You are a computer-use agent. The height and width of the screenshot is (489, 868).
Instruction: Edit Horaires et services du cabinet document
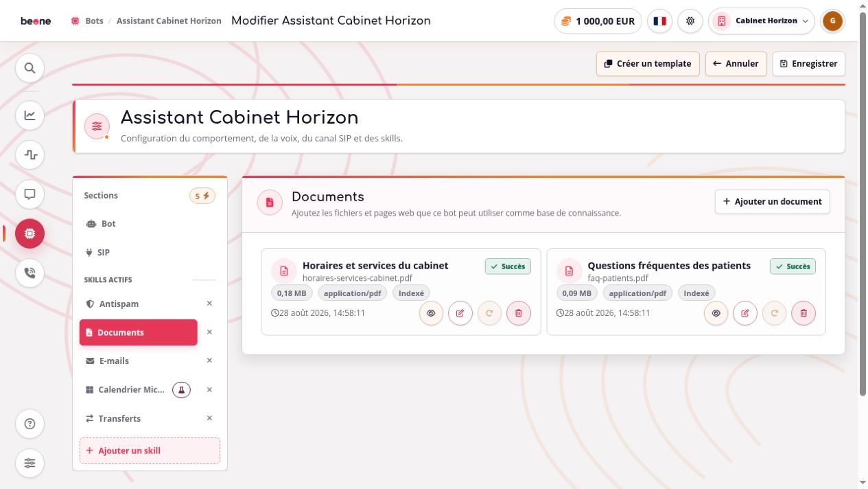click(x=460, y=313)
